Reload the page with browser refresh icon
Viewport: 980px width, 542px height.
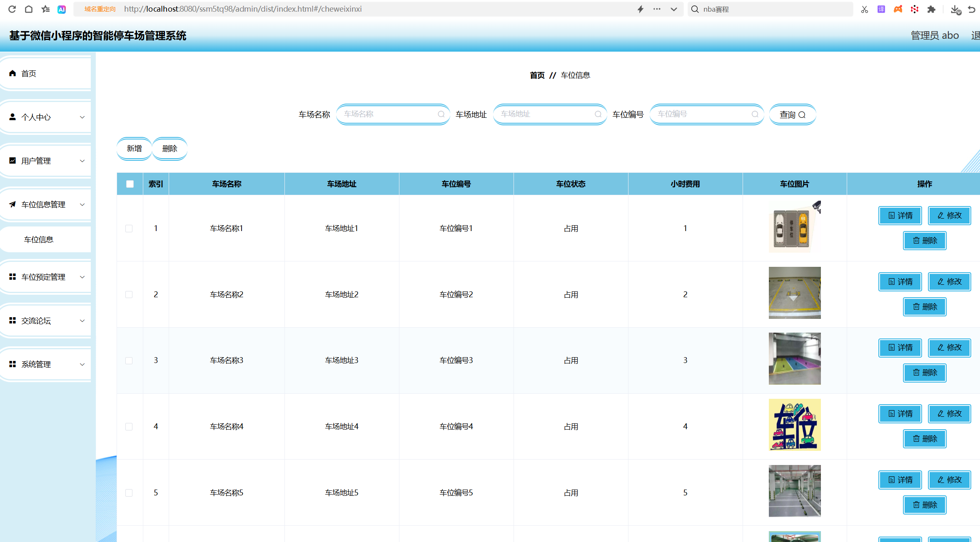(12, 9)
